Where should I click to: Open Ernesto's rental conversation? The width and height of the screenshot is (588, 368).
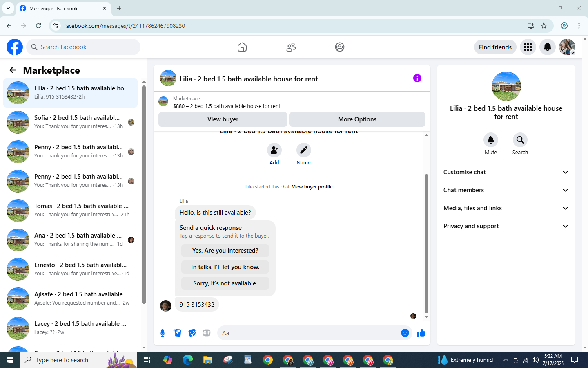pyautogui.click(x=70, y=269)
